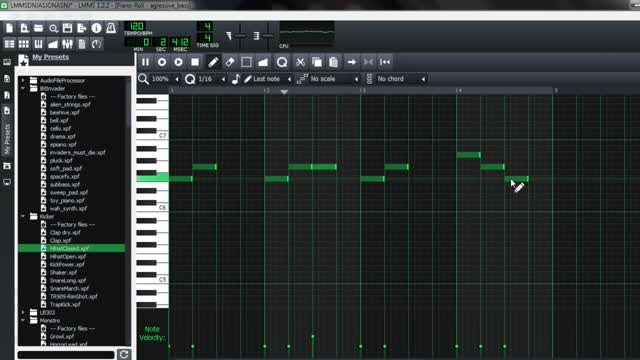Image resolution: width=640 pixels, height=360 pixels.
Task: Pause playback in the Piano Roll
Action: click(x=145, y=62)
